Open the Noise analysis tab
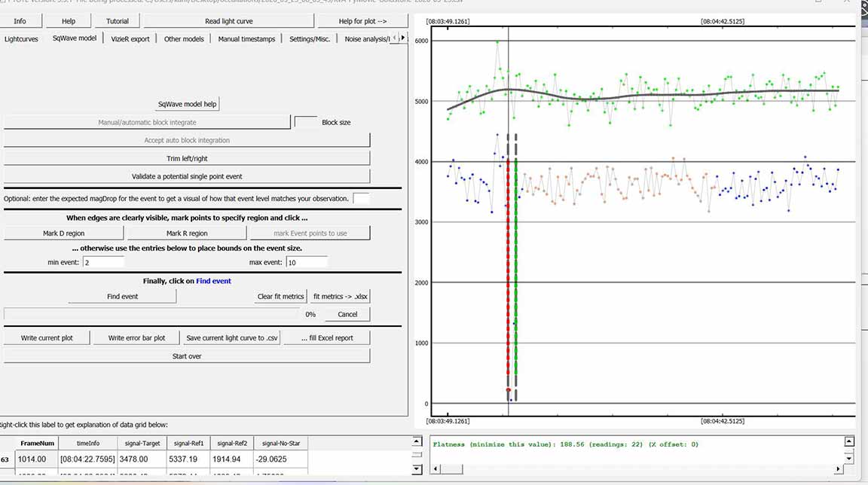The image size is (868, 485). (x=367, y=38)
